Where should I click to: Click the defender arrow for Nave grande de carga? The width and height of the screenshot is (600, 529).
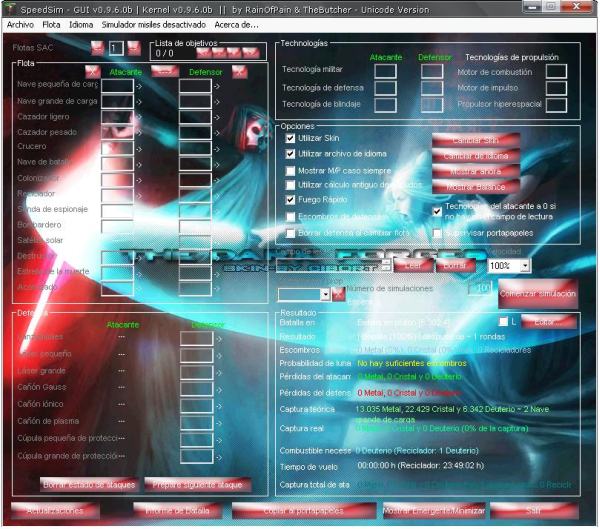(x=217, y=102)
